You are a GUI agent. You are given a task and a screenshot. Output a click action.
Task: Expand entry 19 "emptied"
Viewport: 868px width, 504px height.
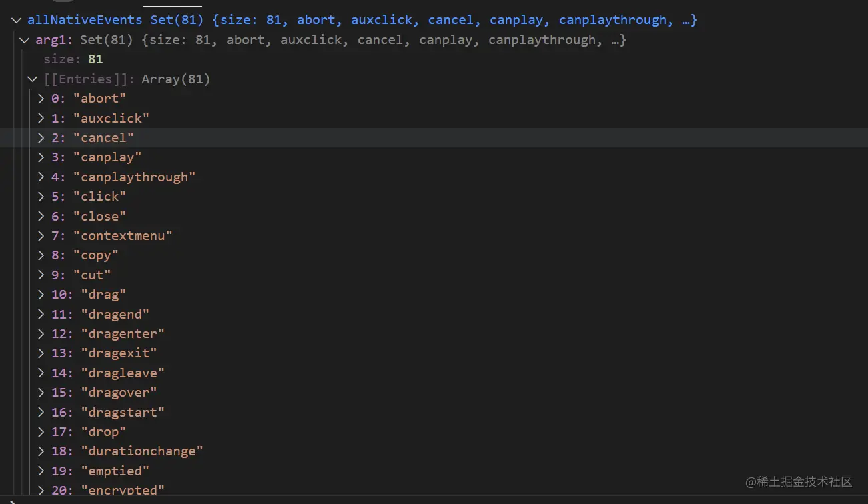pos(41,471)
